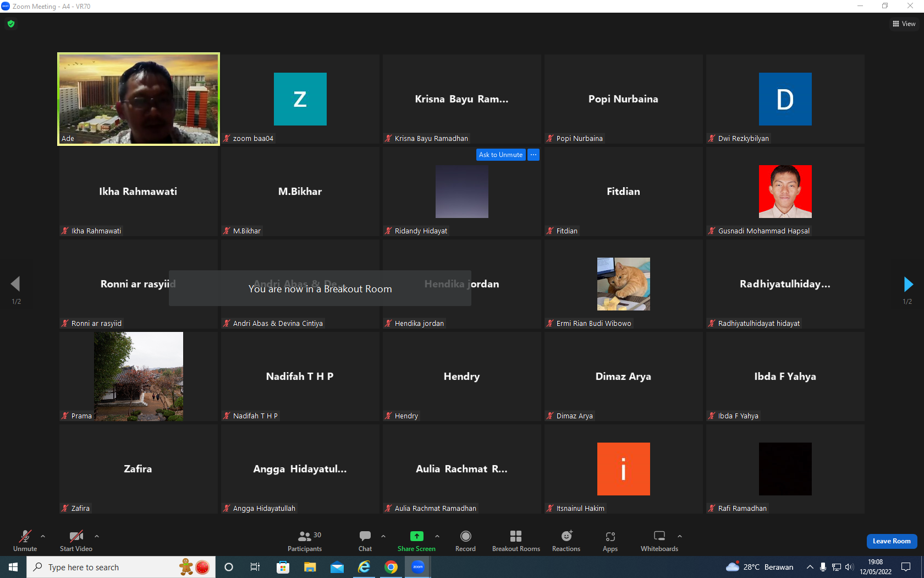This screenshot has width=924, height=578.
Task: Expand video options arrow beside Start Video
Action: [x=97, y=536]
